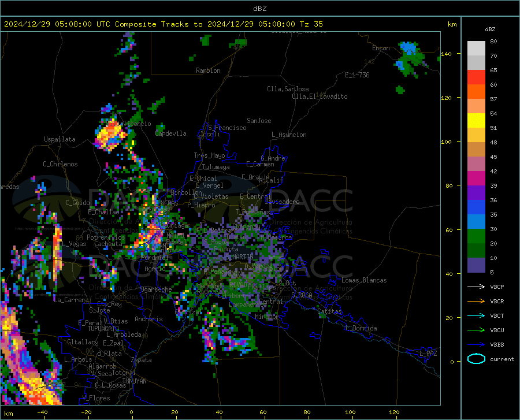Click the white VBCP arrow in legend
Image resolution: width=520 pixels, height=420 pixels.
point(476,287)
